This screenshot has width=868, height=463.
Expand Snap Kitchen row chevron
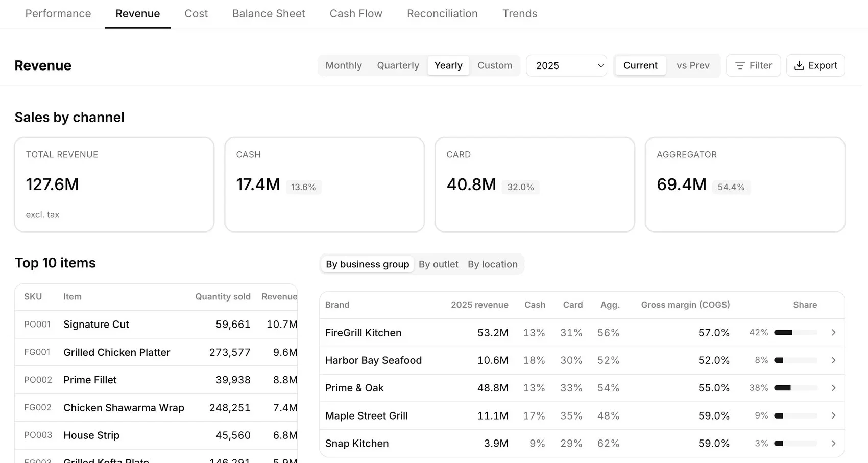click(833, 444)
